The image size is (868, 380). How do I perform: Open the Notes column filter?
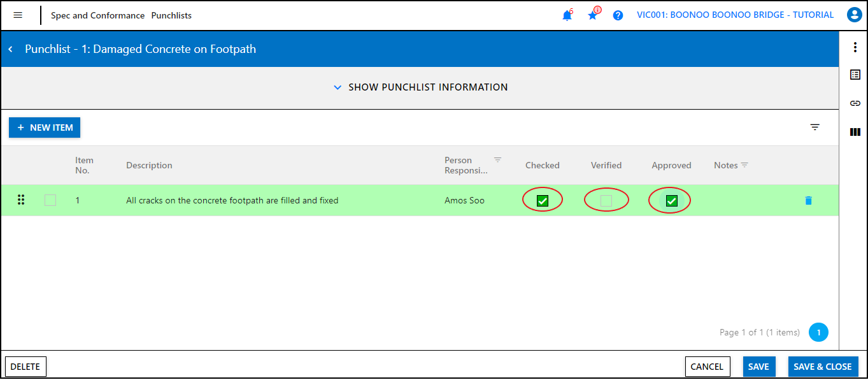[744, 165]
